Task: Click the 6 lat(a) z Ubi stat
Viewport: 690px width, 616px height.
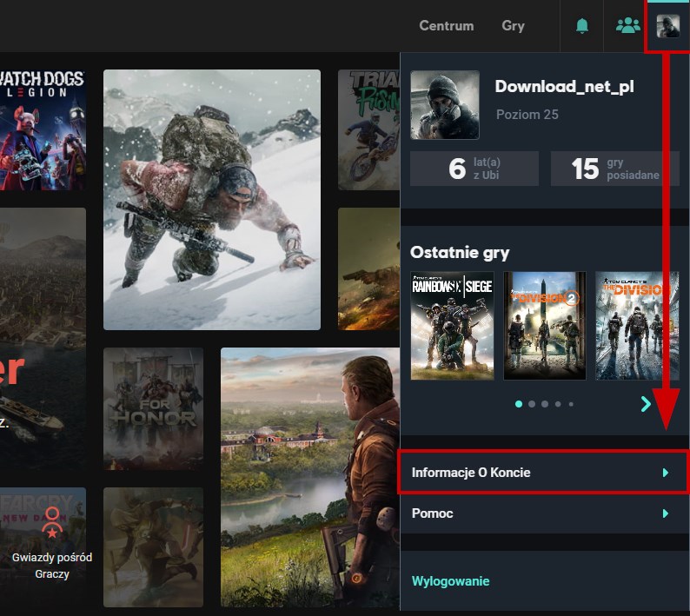Action: 474,169
